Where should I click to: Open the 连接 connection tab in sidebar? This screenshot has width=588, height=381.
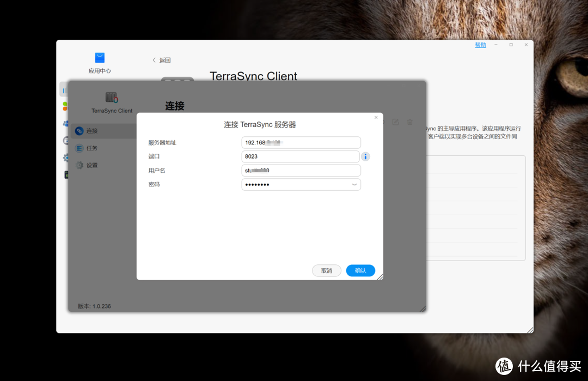coord(91,131)
